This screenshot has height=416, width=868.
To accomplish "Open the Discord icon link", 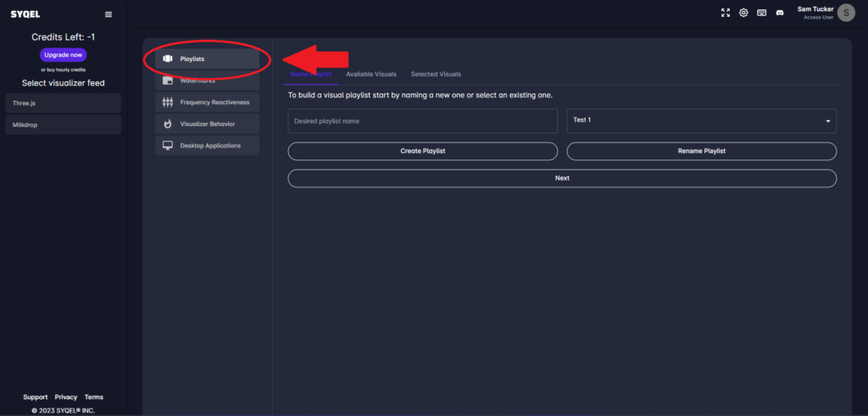I will (x=780, y=13).
